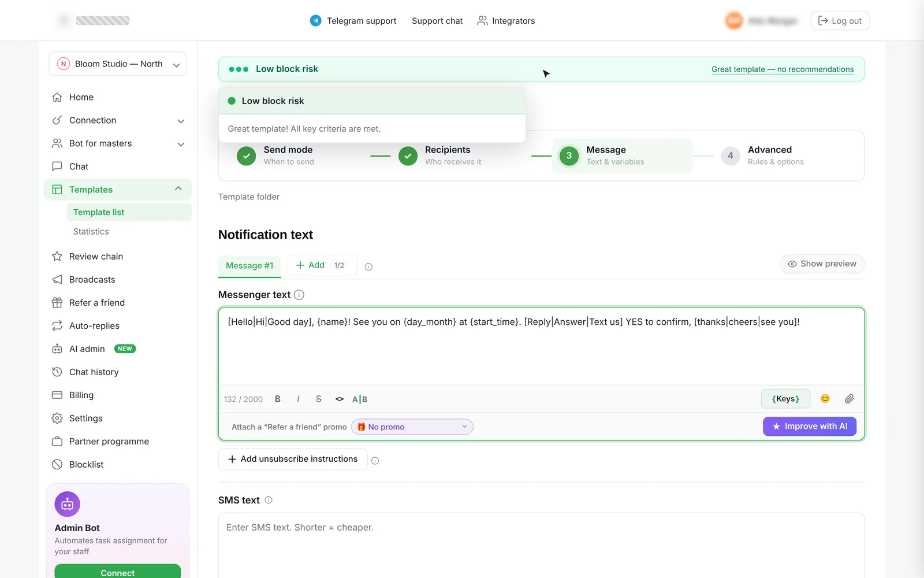Insert A|B text variant
Viewport: 924px width, 578px height.
(x=360, y=399)
